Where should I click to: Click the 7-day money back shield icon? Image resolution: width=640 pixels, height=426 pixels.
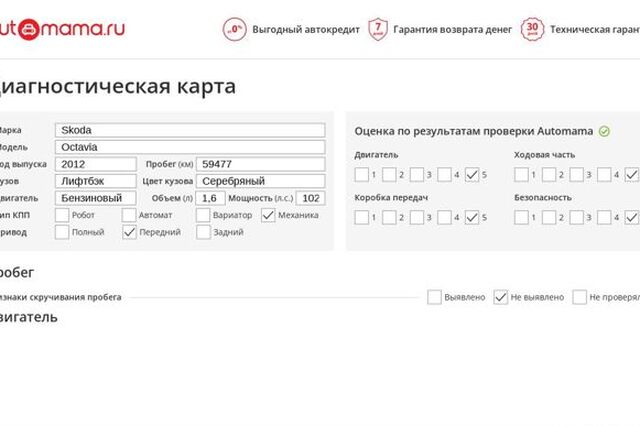(x=378, y=29)
